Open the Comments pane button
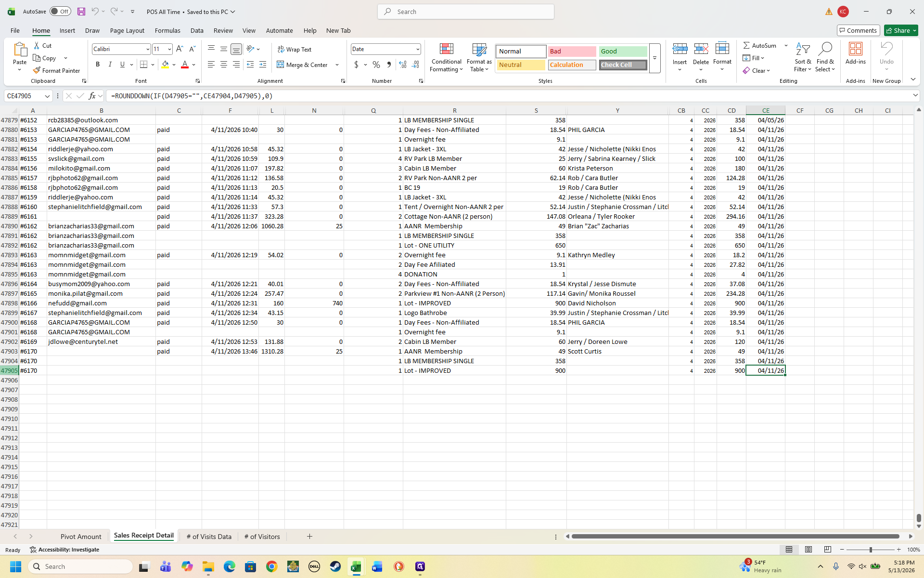Screen dimensions: 924x578 (x=858, y=30)
